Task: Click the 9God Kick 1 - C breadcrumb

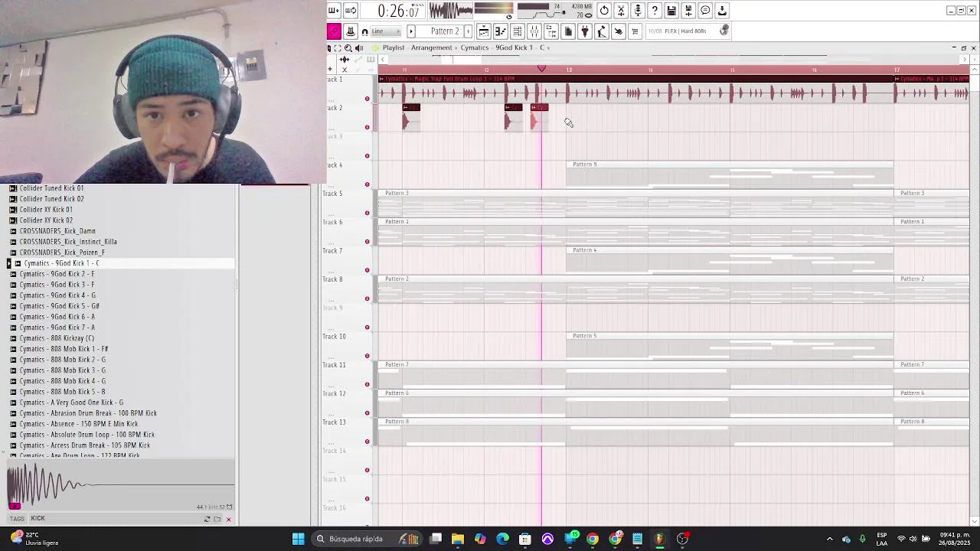Action: (520, 47)
